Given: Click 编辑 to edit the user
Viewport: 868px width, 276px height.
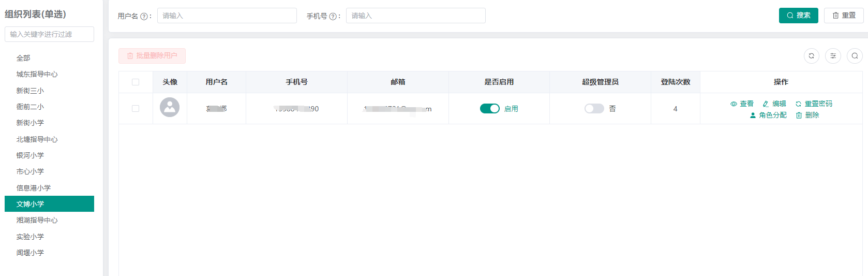Looking at the screenshot, I should point(774,104).
